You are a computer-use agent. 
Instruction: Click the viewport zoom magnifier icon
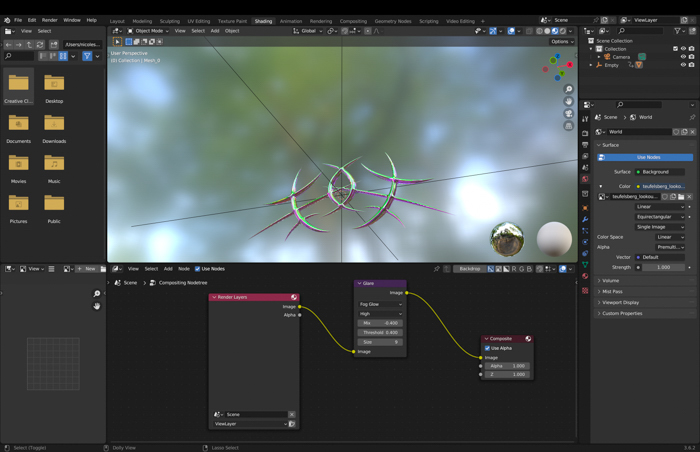[568, 90]
